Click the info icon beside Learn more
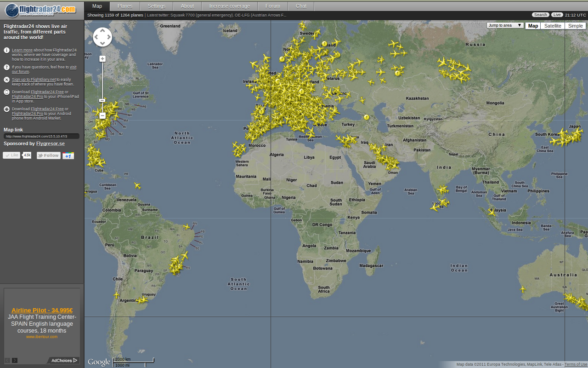 point(6,50)
